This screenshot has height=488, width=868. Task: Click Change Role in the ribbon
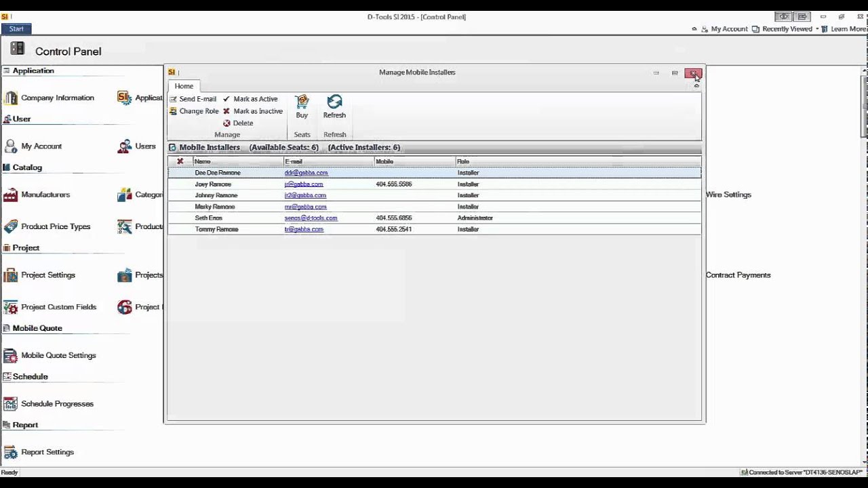tap(194, 111)
